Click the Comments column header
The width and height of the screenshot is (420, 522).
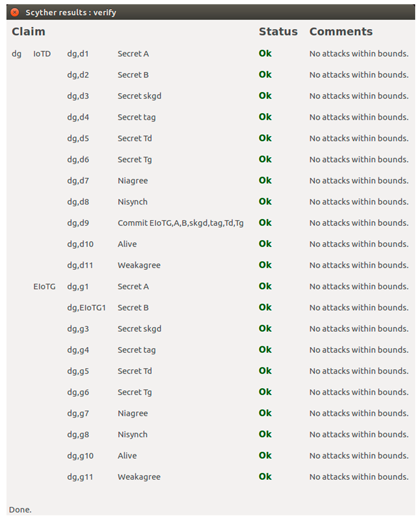(x=341, y=32)
